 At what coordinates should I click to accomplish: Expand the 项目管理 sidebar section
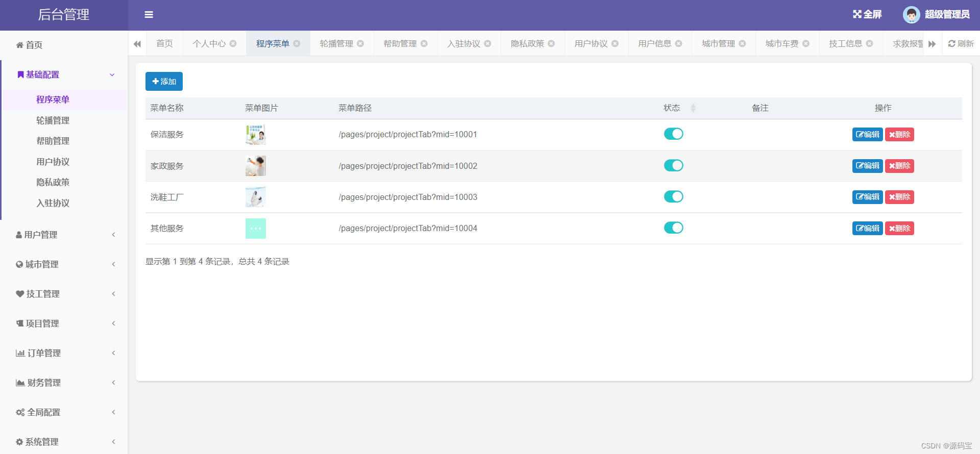(x=64, y=323)
